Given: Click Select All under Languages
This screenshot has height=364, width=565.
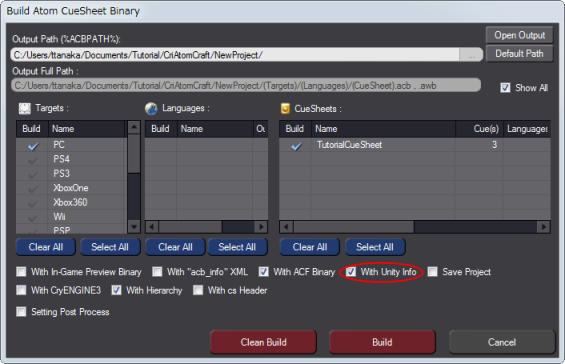Looking at the screenshot, I should click(x=237, y=247).
